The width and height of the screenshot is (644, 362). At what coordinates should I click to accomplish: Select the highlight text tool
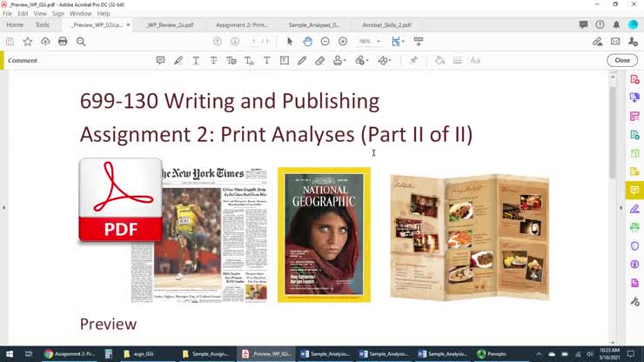point(178,61)
